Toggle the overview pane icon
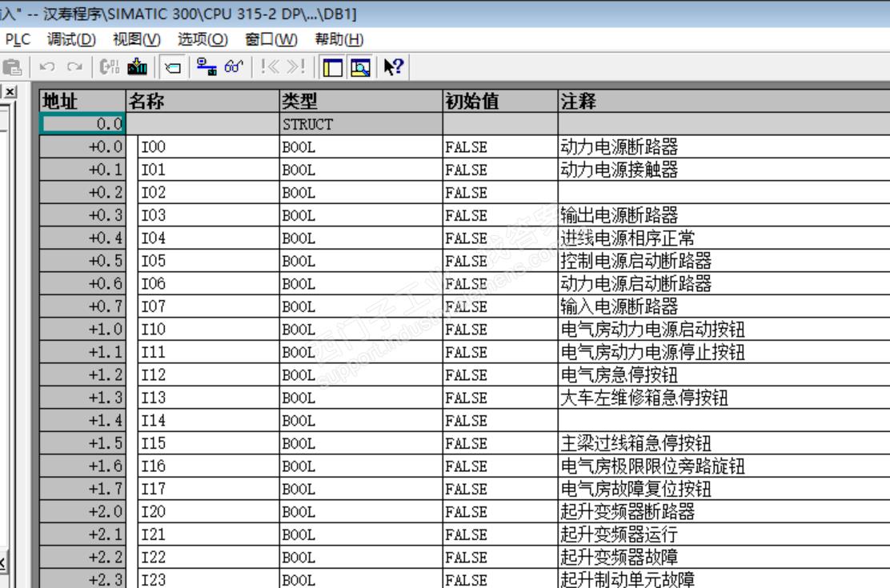The image size is (890, 588). [333, 67]
